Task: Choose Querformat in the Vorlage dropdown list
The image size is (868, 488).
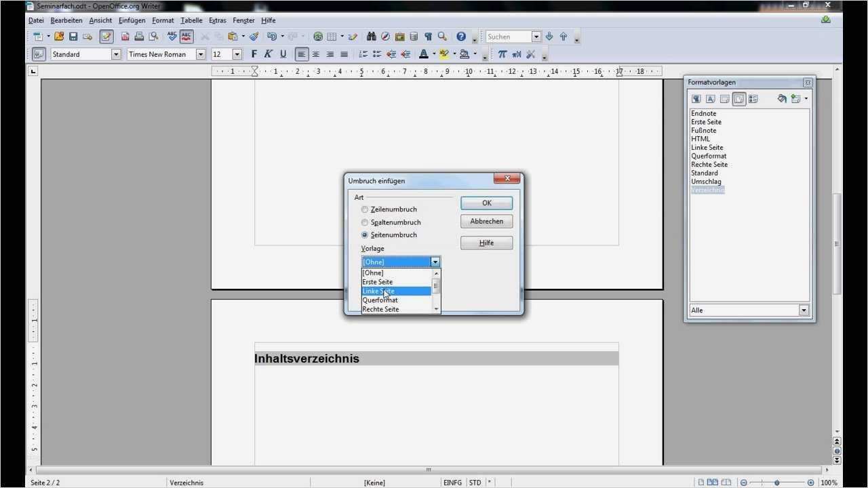Action: 397,300
